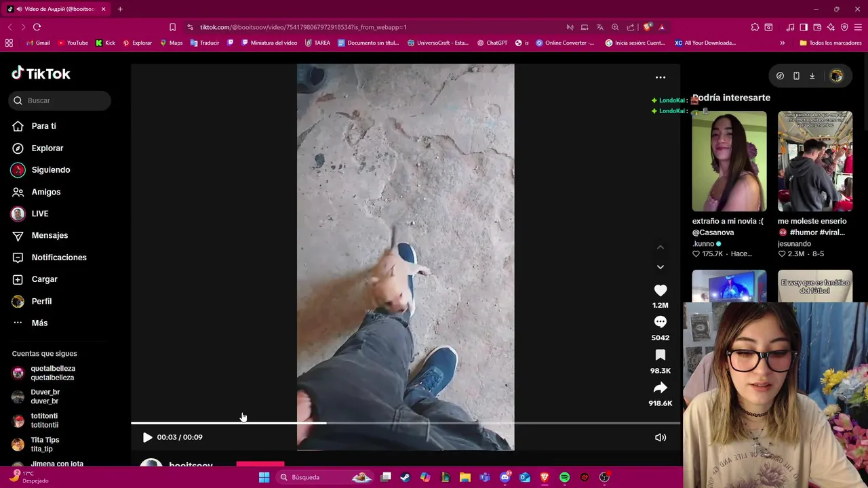Reload the page in the browser
868x488 pixels.
coord(37,27)
